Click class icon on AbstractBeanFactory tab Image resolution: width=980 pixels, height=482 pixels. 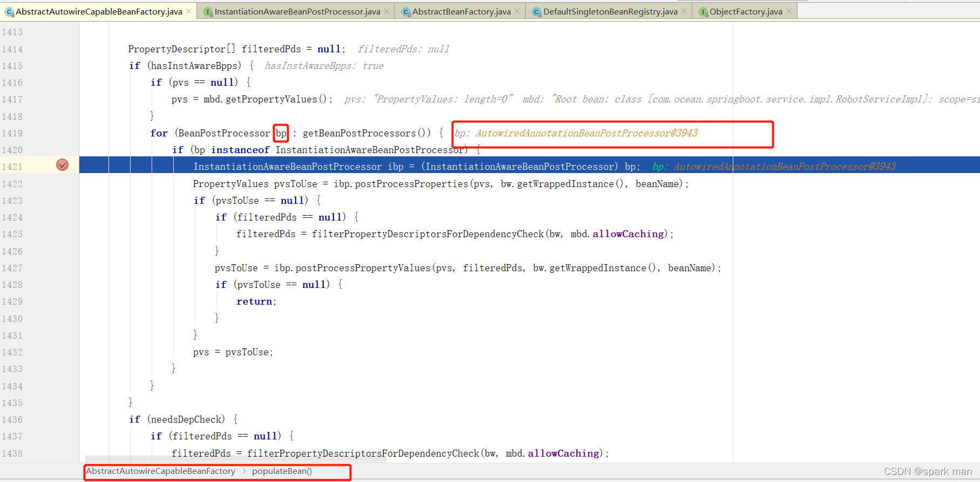(x=406, y=12)
